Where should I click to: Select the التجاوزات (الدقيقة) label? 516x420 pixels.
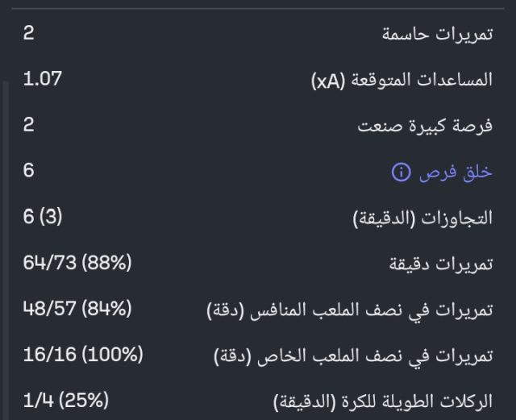coord(423,218)
